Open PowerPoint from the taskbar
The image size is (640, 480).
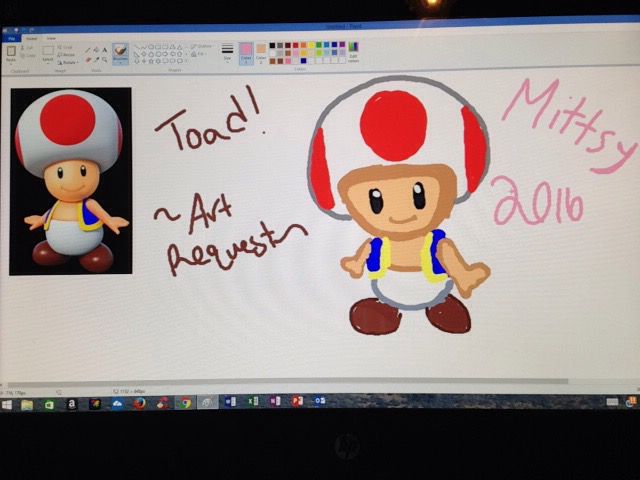(x=297, y=401)
